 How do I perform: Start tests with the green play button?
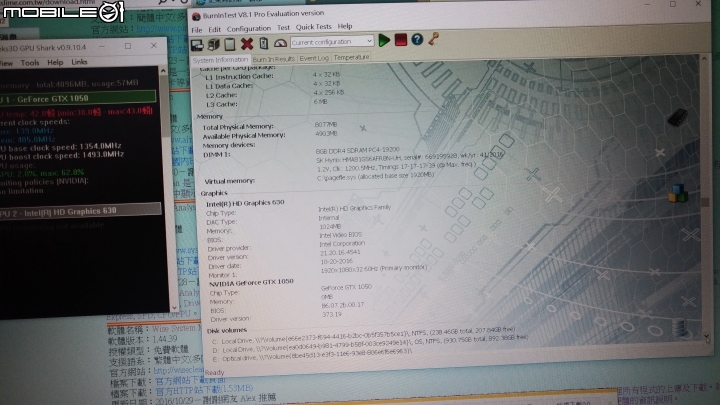point(384,40)
